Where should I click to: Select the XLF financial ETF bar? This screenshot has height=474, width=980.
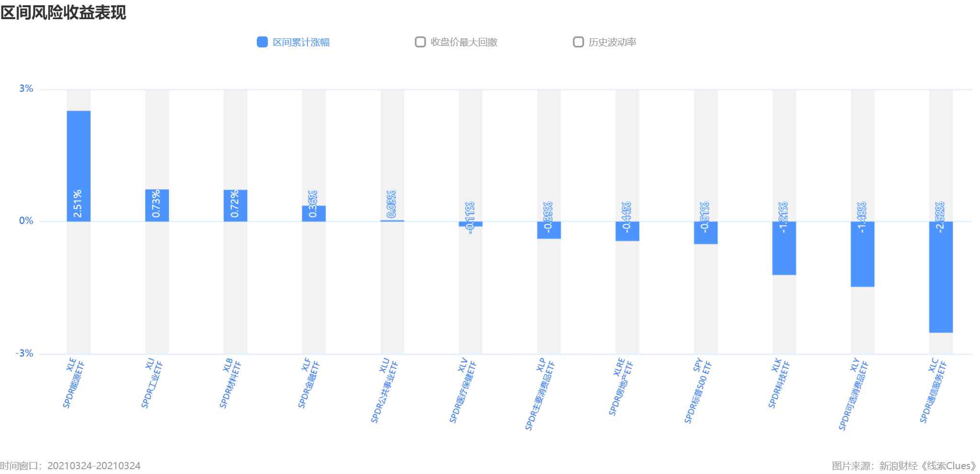(314, 214)
